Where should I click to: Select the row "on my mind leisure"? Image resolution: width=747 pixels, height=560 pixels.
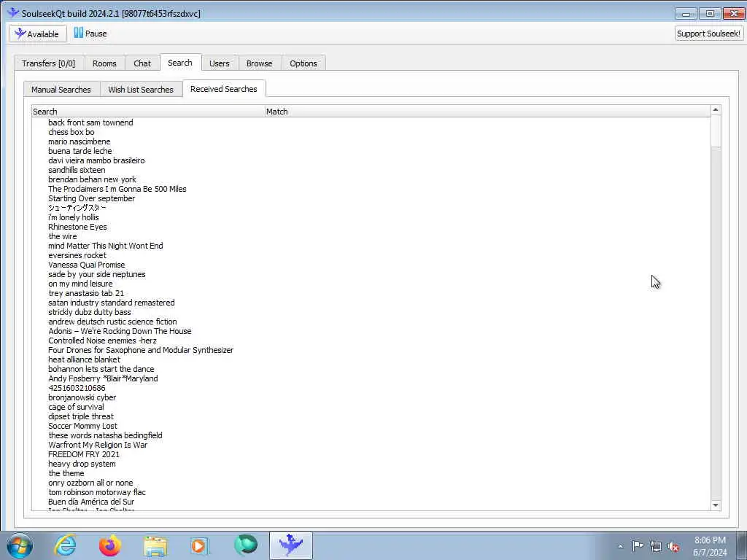pos(80,284)
